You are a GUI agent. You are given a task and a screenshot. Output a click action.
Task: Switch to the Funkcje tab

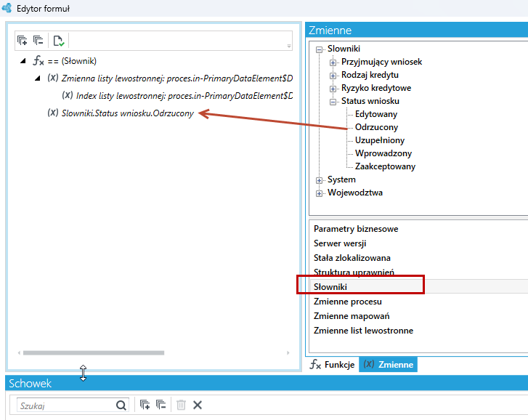tap(332, 365)
